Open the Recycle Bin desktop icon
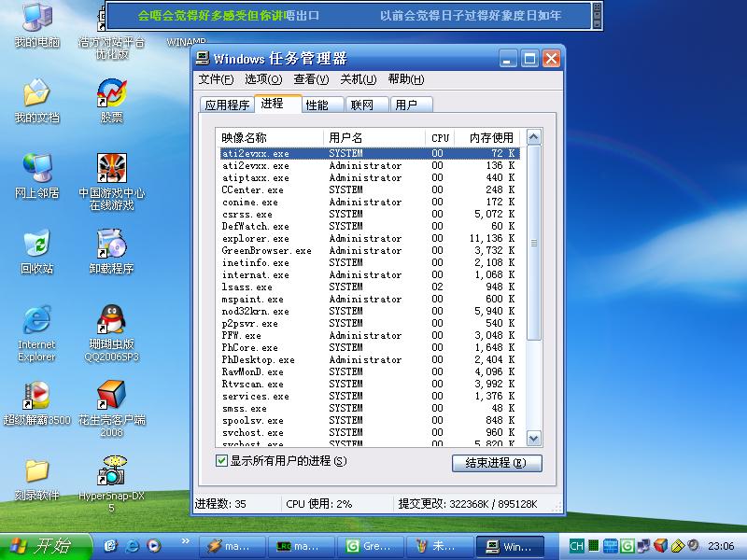 click(36, 245)
